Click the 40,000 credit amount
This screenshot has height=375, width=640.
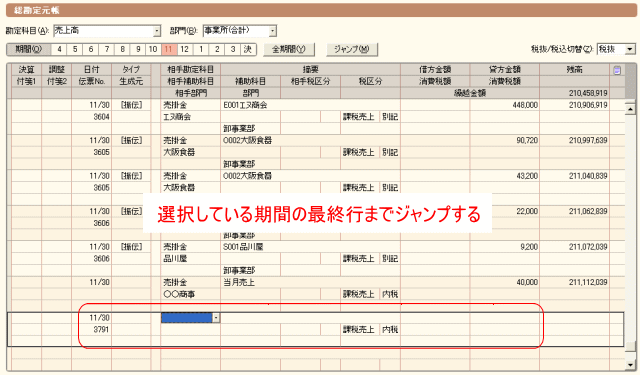[527, 282]
